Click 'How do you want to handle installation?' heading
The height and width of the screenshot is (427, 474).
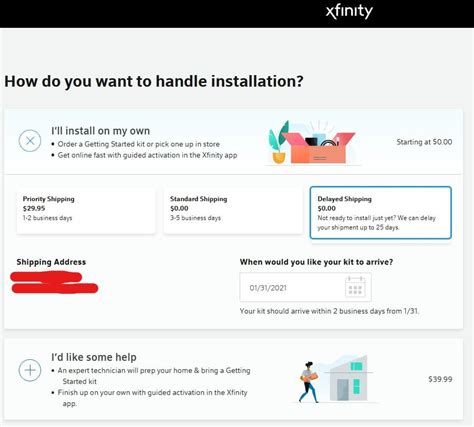[154, 81]
